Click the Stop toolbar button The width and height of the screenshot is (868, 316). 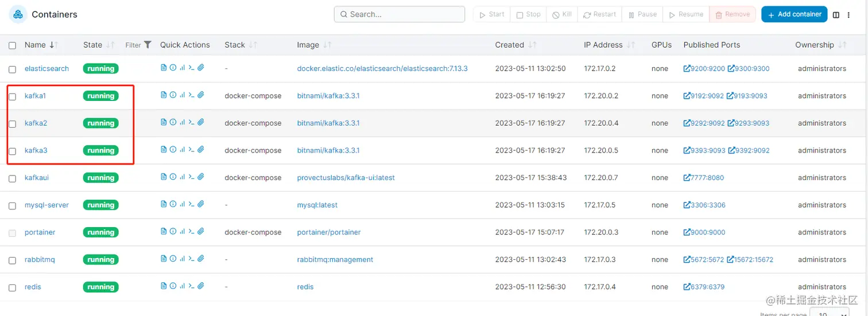click(x=528, y=14)
